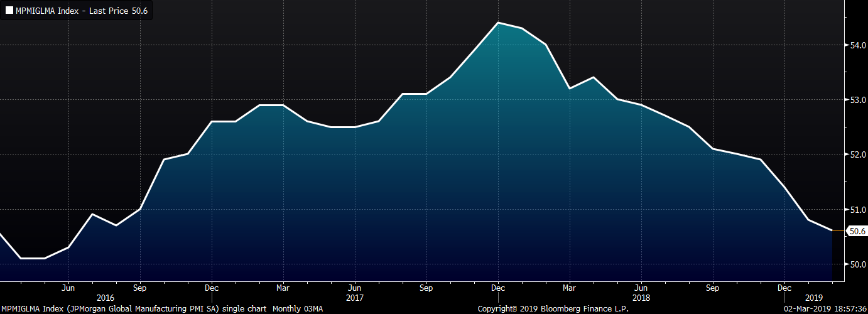Select the 2016 year label on the time axis
The height and width of the screenshot is (314, 868).
(105, 297)
